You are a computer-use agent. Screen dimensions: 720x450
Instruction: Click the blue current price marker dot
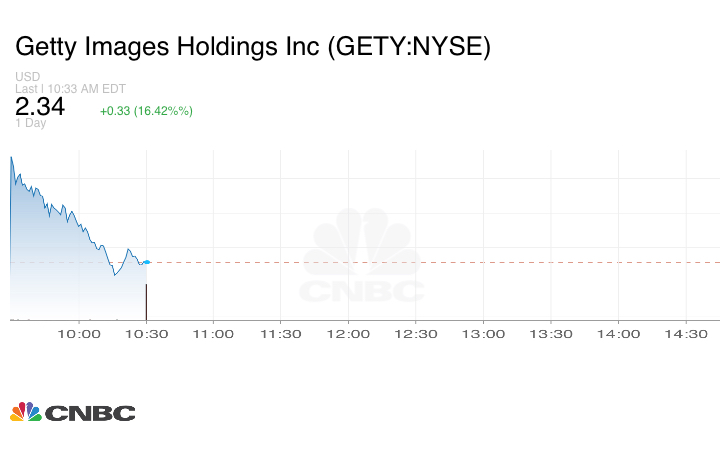coord(147,262)
